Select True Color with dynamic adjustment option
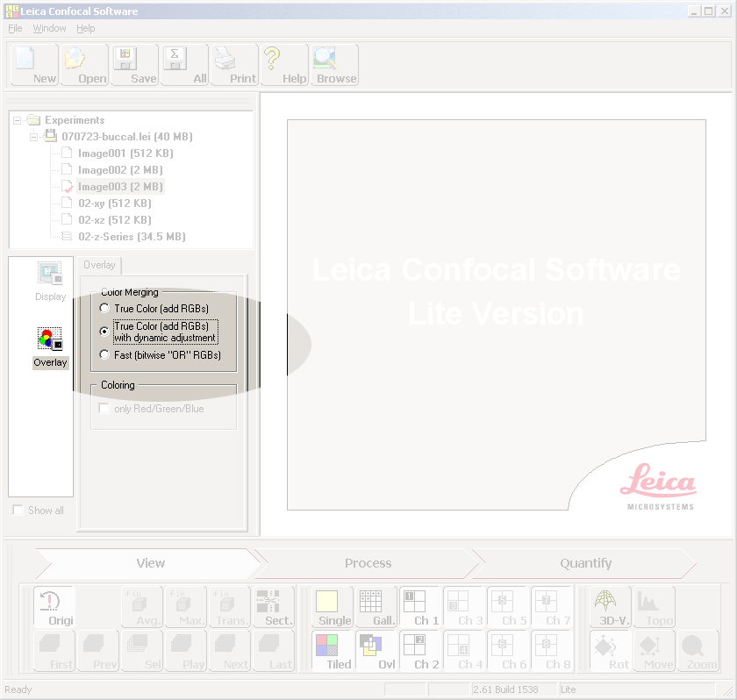Image resolution: width=737 pixels, height=700 pixels. coord(104,332)
